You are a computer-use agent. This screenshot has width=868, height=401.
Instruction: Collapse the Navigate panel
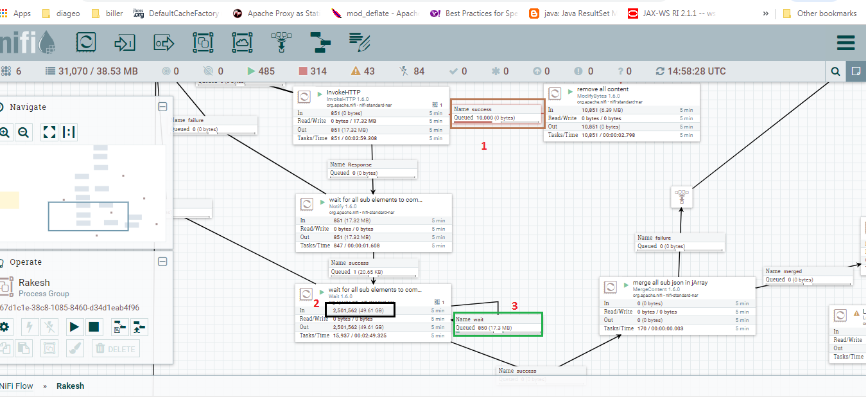click(162, 107)
